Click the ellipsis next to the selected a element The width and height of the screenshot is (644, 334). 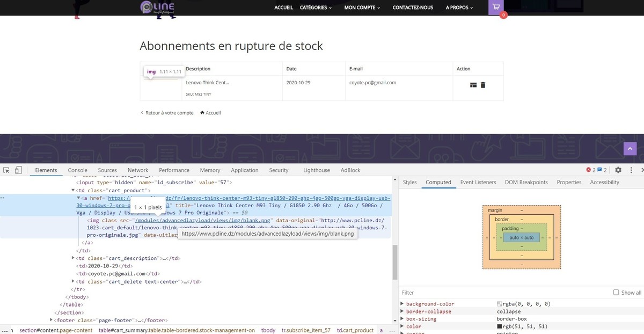click(3, 198)
